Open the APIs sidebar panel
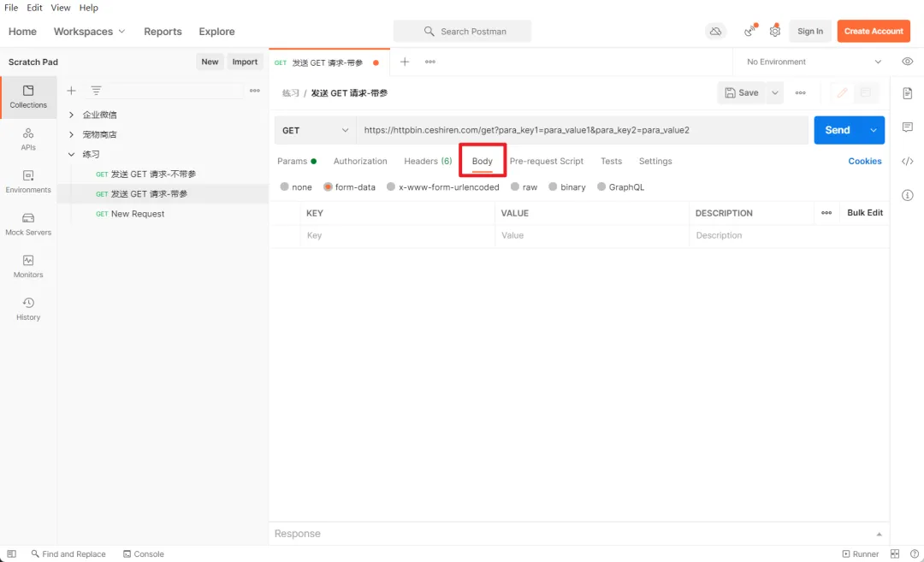This screenshot has width=924, height=562. pyautogui.click(x=28, y=139)
